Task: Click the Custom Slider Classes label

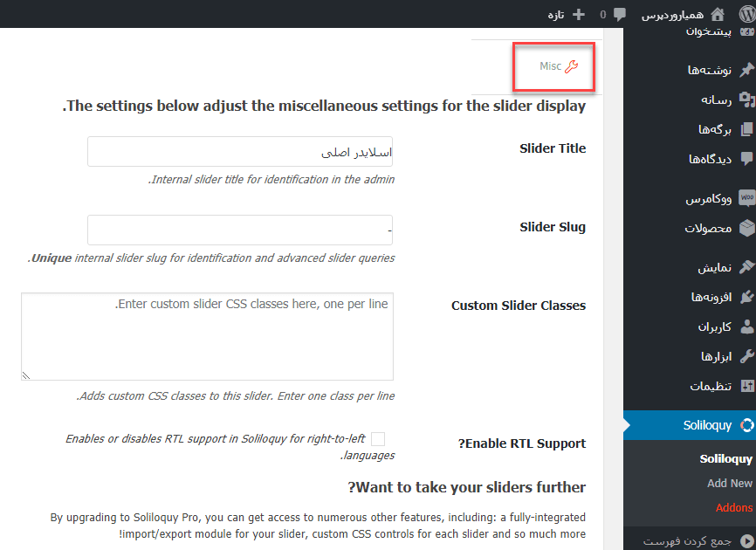Action: point(519,306)
